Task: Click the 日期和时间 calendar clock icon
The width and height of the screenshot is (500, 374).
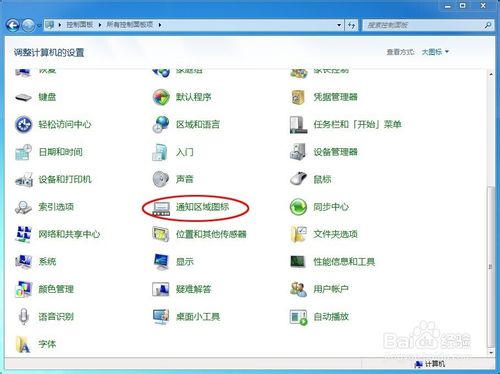Action: point(23,152)
